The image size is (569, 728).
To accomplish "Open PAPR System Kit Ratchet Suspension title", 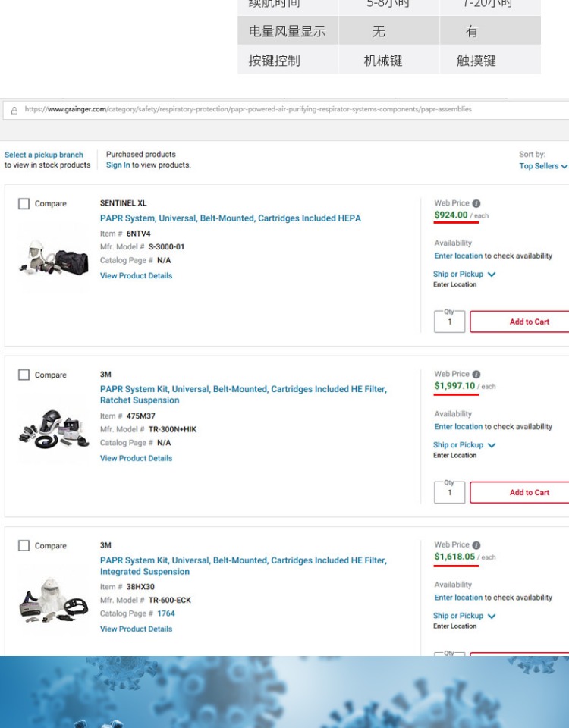I will coord(244,394).
